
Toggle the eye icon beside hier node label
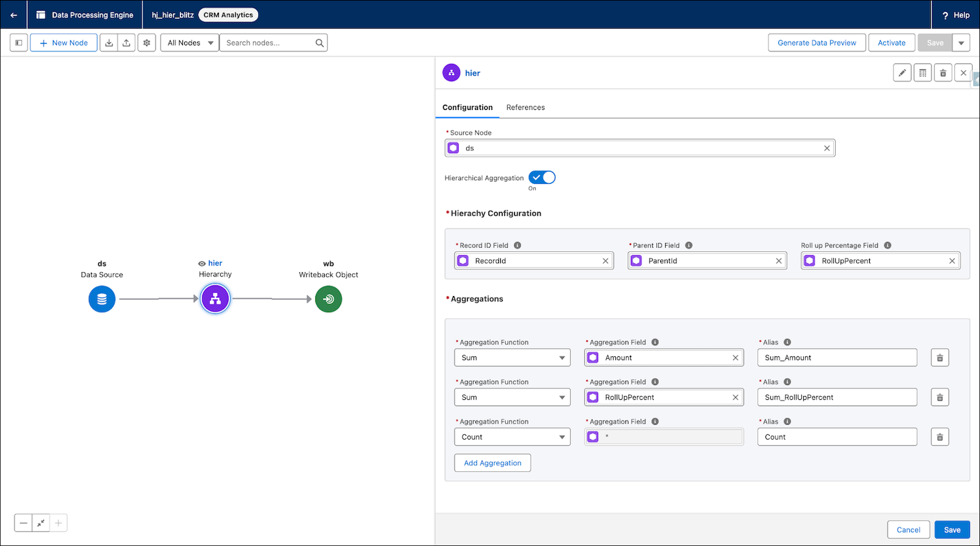[202, 264]
